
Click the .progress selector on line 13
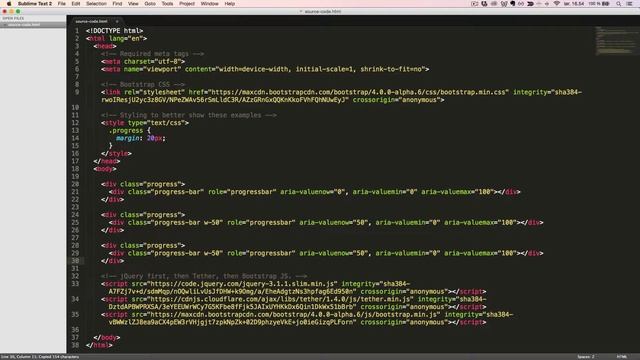coord(126,131)
